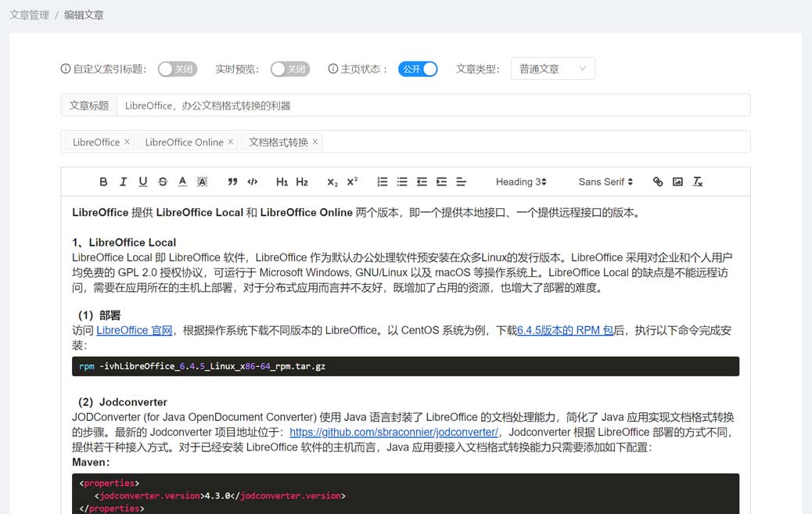Open the 6.4.5版本的 RPM 包 link
Viewport: 812px width, 514px height.
tap(565, 331)
